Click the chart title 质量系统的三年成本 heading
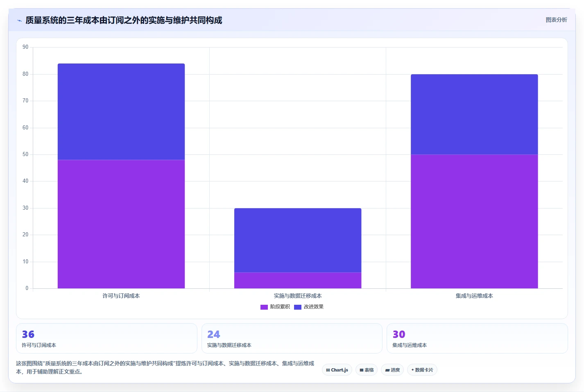This screenshot has width=584, height=392. pyautogui.click(x=124, y=20)
